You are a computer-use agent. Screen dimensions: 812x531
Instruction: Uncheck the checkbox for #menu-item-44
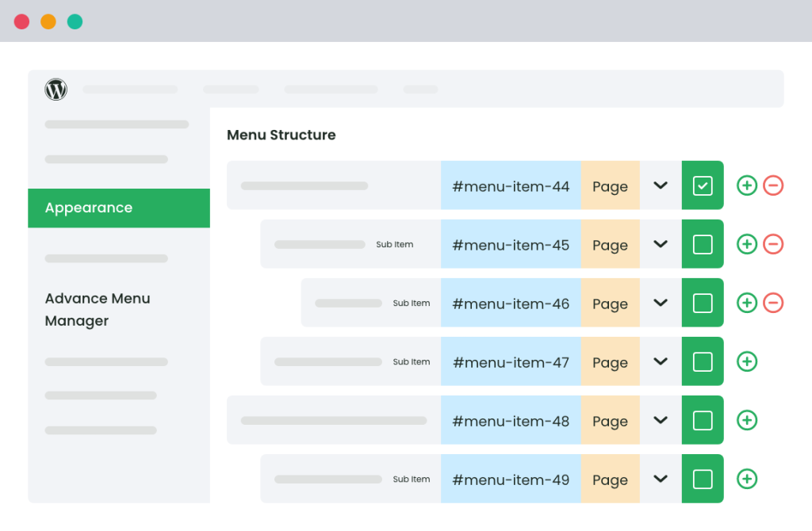[x=703, y=185]
